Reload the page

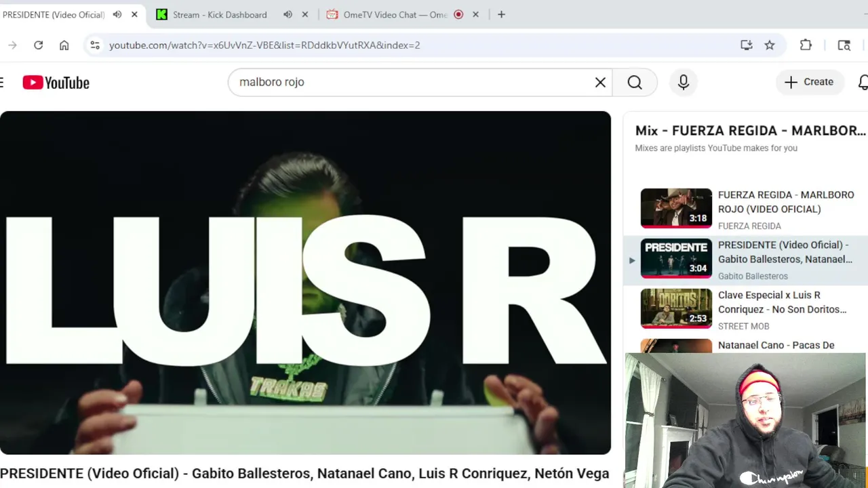tap(38, 45)
